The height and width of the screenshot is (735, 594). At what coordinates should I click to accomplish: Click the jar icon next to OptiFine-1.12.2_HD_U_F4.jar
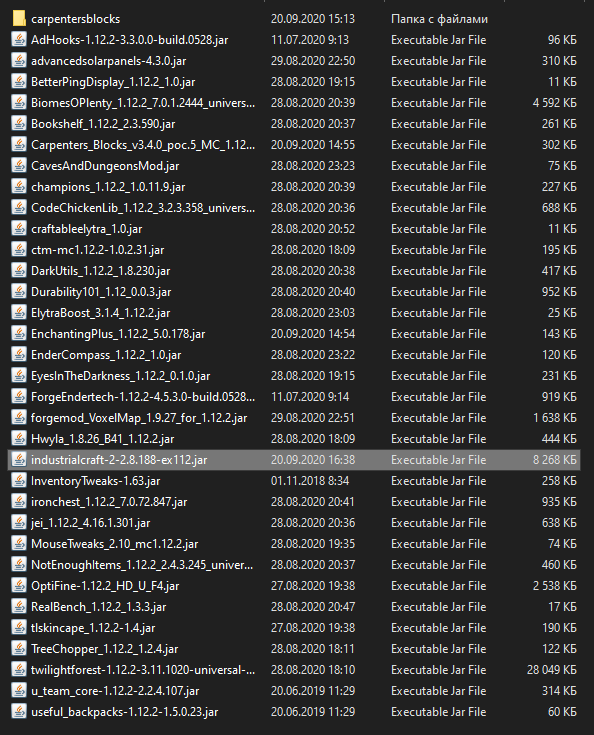19,586
